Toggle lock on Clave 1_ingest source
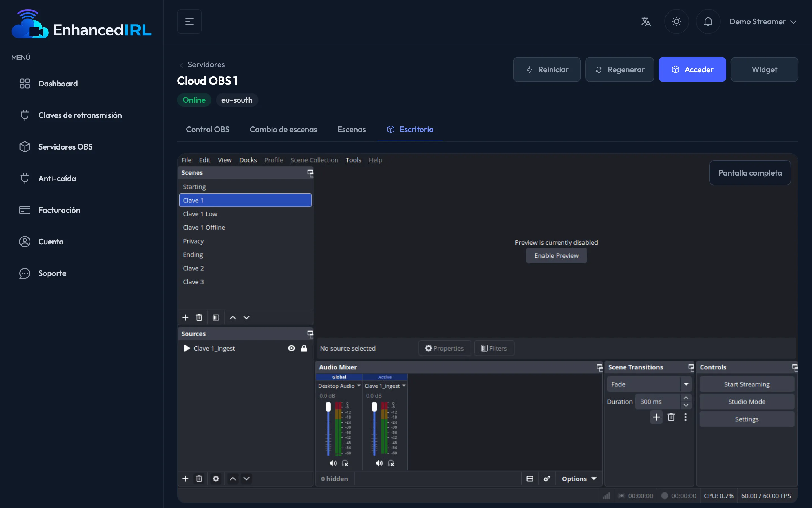The image size is (812, 508). pyautogui.click(x=304, y=349)
